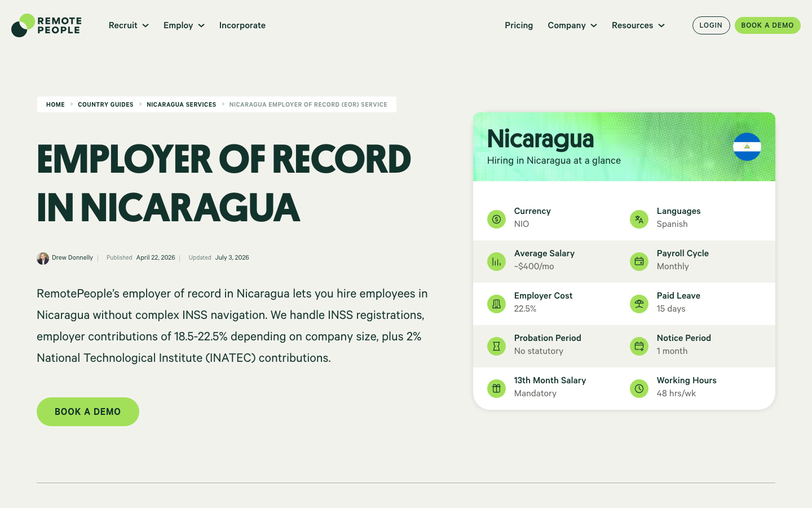
Task: Click the Languages translate icon
Action: (639, 219)
